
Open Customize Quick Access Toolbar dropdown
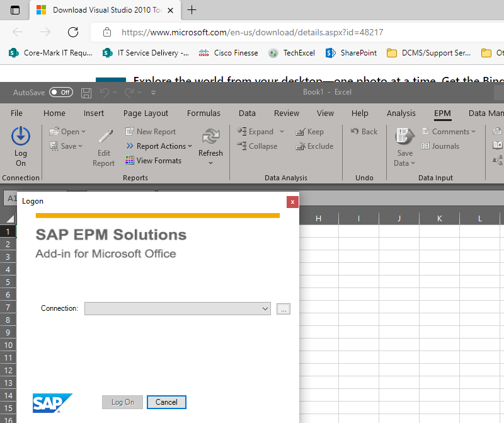153,93
